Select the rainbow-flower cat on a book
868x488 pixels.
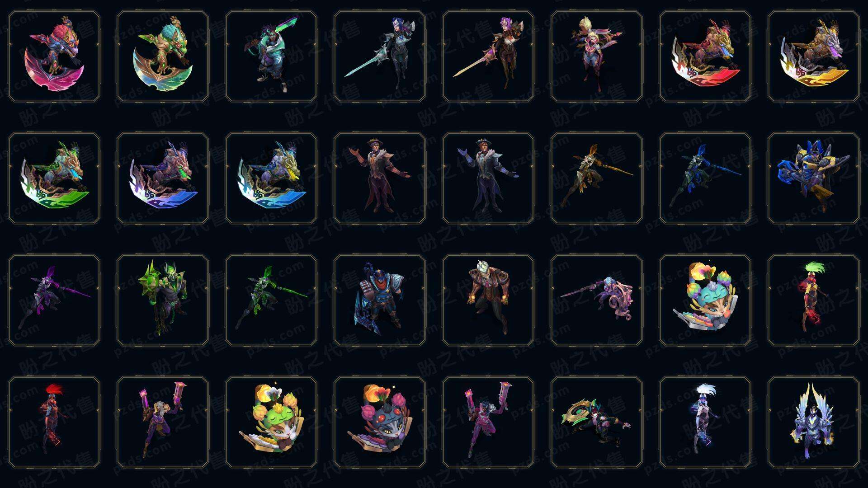pyautogui.click(x=705, y=300)
